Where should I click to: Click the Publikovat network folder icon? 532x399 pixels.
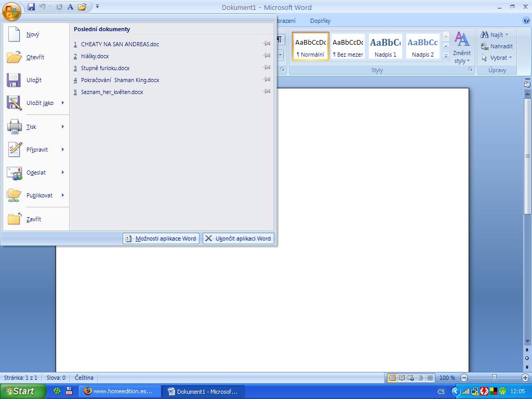coord(15,195)
